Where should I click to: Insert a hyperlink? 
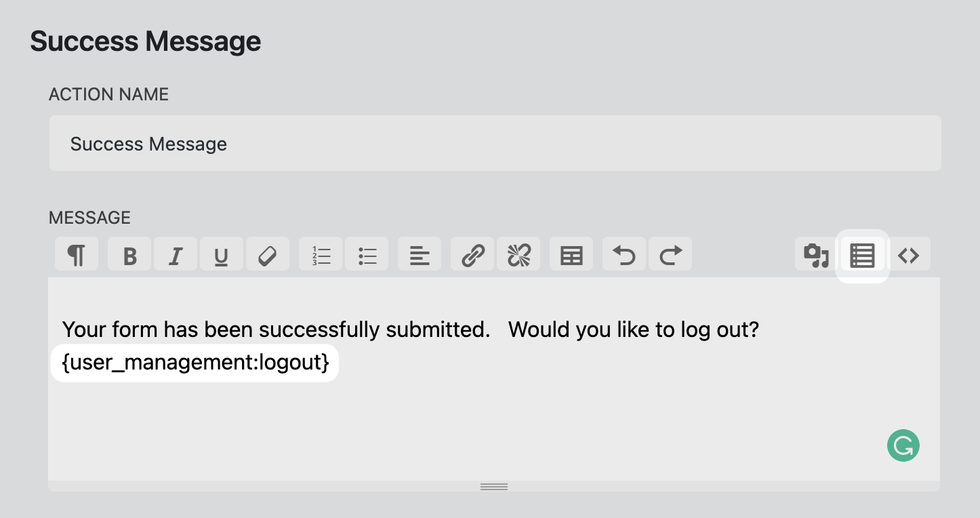[472, 255]
